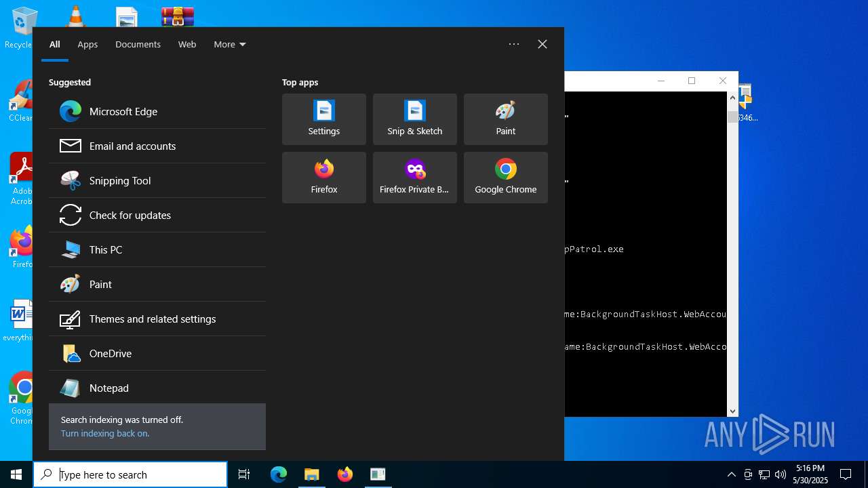Screen dimensions: 868x488
Task: Open Edge from the taskbar
Action: [279, 474]
